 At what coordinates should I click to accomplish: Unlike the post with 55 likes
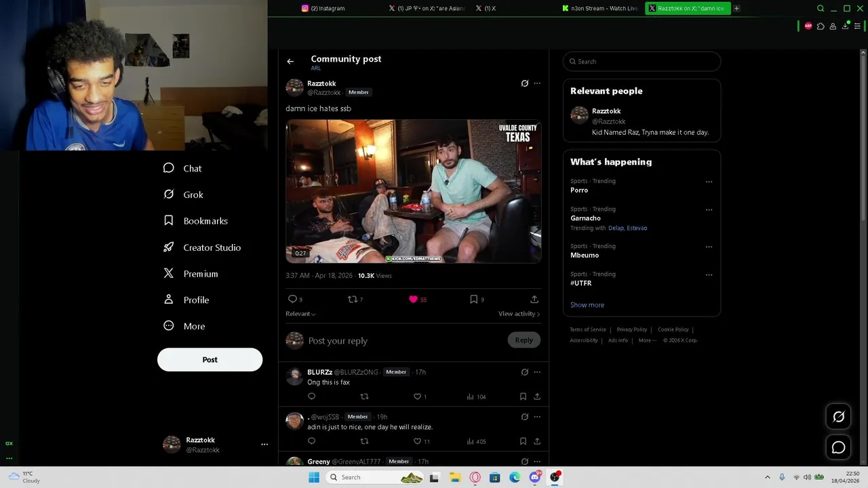(417, 299)
